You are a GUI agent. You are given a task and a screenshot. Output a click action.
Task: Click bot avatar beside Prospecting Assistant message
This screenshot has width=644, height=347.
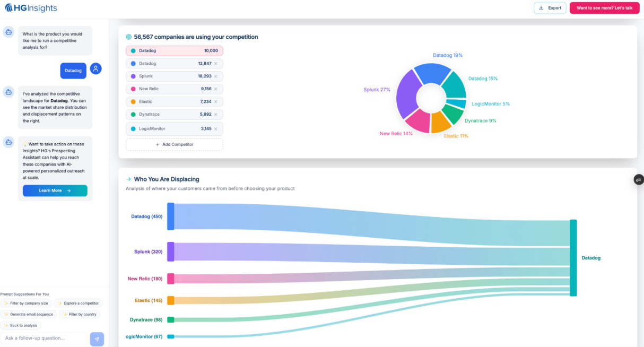click(x=8, y=142)
